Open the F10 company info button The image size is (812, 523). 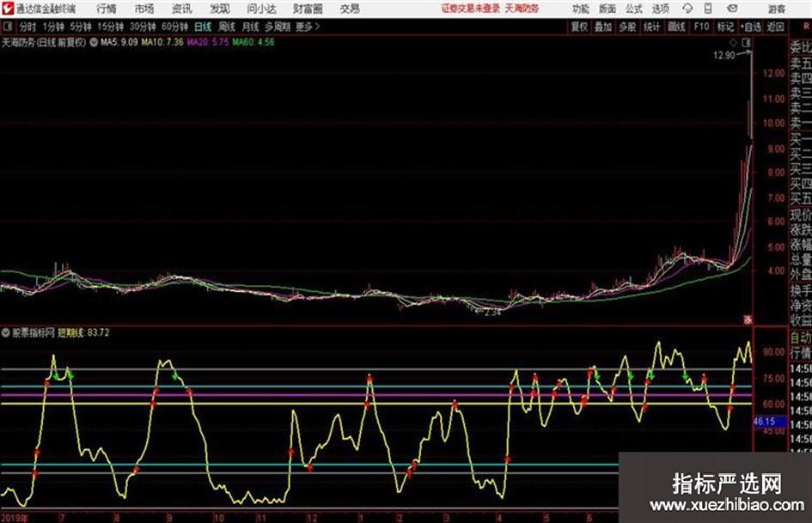[x=702, y=27]
